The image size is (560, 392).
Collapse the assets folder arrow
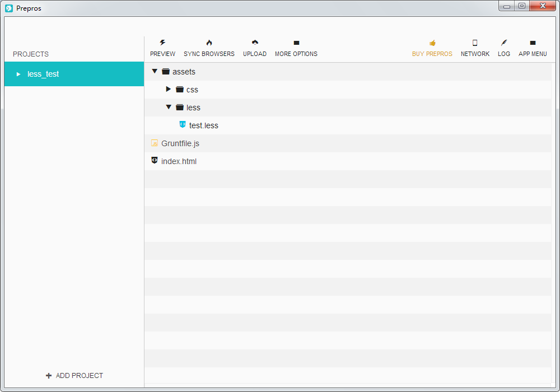(155, 72)
